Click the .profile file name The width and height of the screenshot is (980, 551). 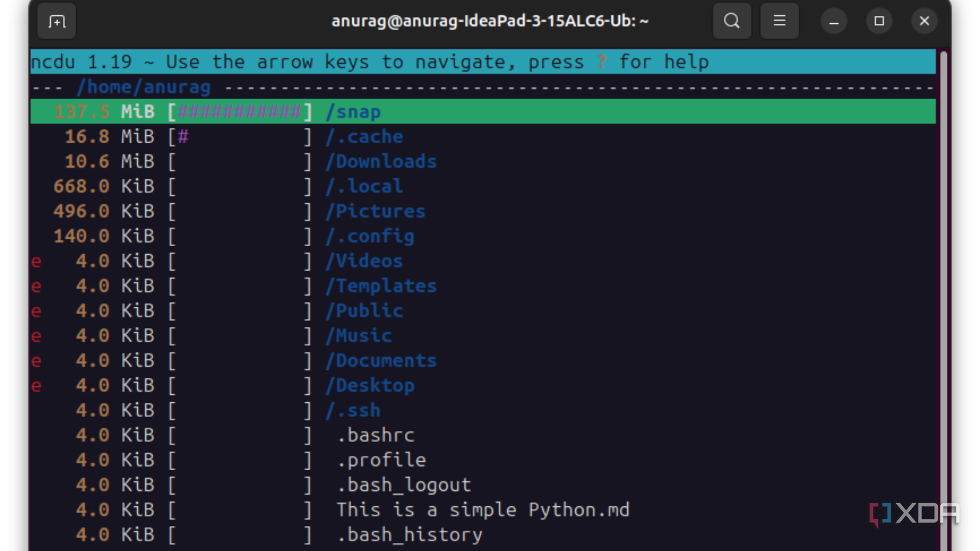pyautogui.click(x=381, y=460)
